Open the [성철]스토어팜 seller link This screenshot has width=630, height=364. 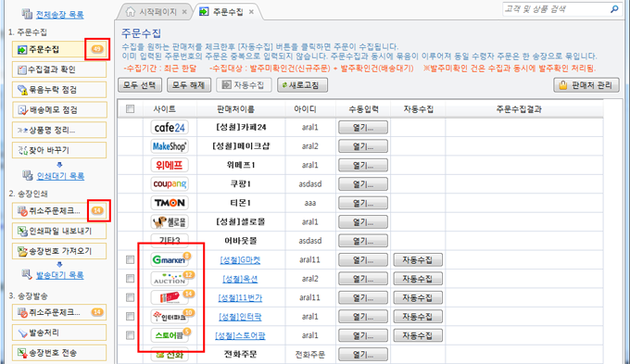240,336
